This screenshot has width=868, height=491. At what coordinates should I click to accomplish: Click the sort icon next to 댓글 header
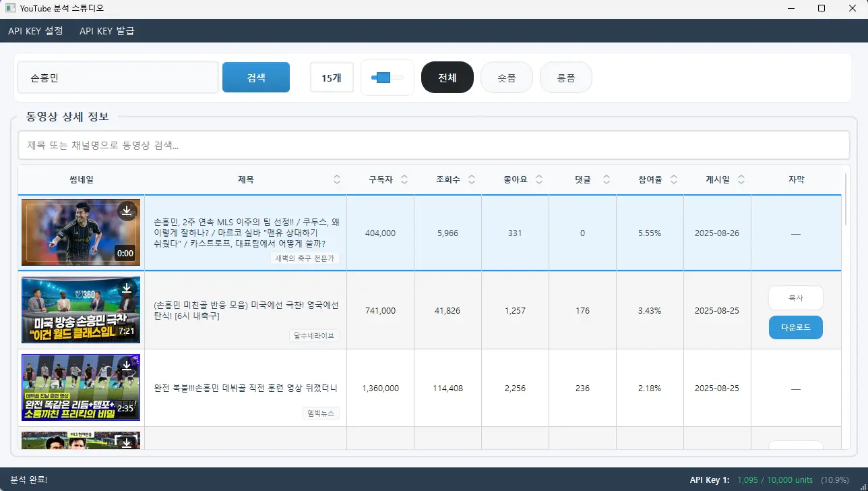pos(606,179)
